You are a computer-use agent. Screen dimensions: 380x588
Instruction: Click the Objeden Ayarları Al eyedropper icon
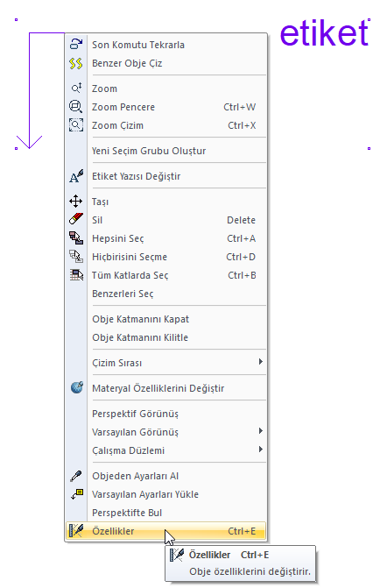(76, 476)
